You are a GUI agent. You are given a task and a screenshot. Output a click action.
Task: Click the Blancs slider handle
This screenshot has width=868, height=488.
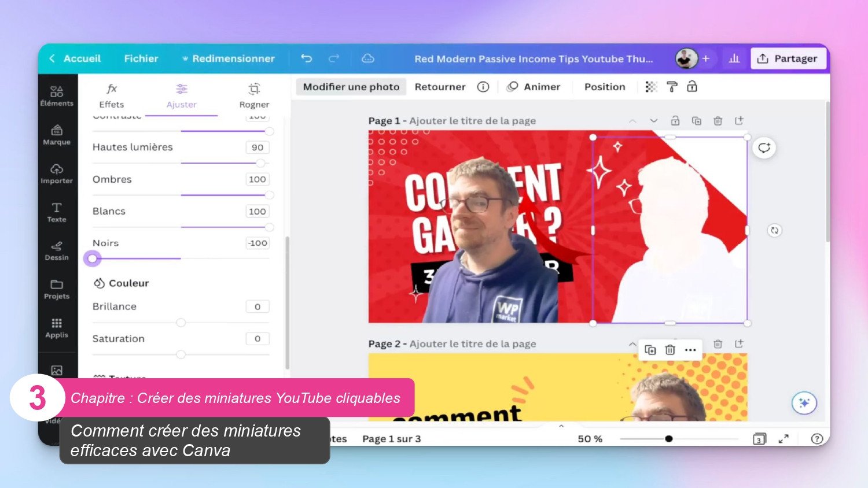[x=269, y=227]
